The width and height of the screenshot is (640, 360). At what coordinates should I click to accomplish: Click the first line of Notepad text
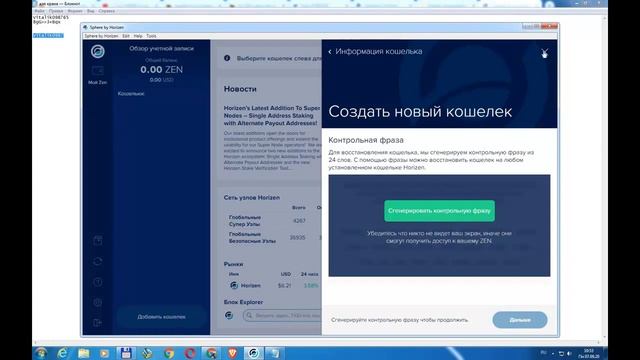click(x=51, y=18)
